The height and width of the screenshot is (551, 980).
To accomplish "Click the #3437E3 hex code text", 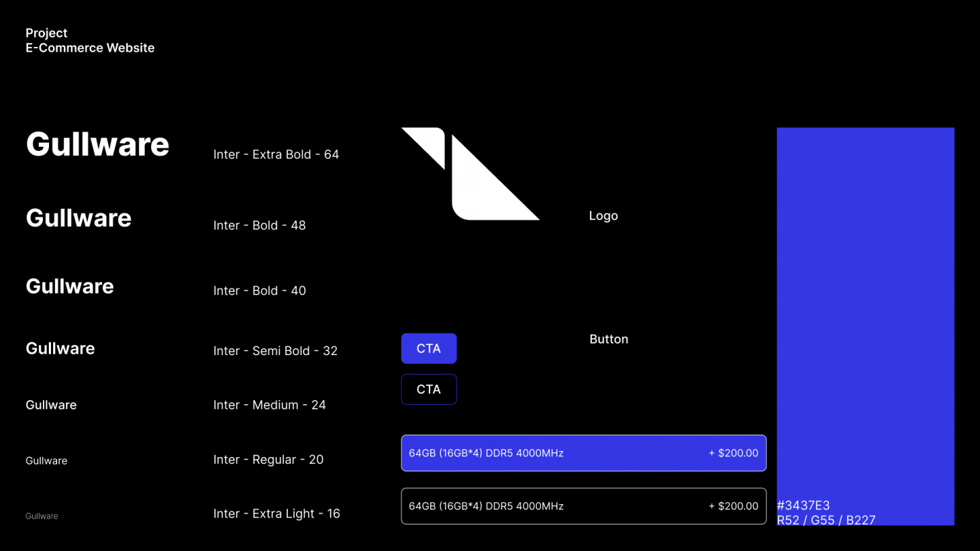I will (803, 505).
